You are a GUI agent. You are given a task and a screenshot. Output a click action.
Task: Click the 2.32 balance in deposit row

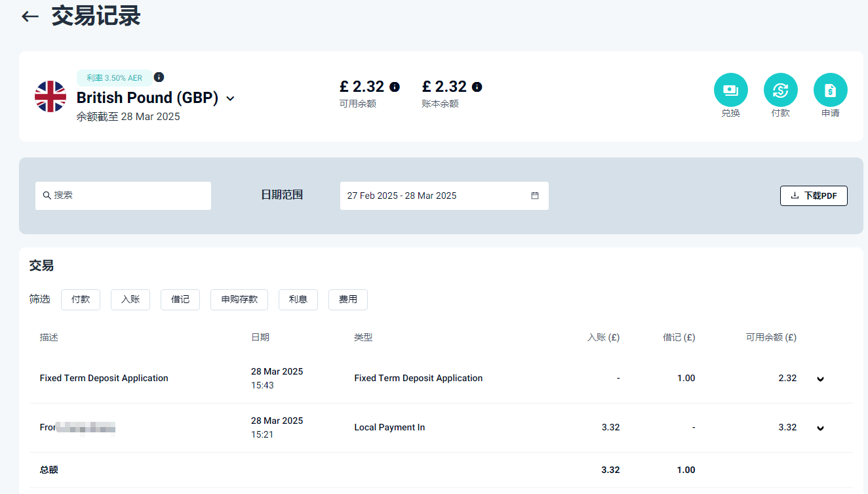[787, 378]
